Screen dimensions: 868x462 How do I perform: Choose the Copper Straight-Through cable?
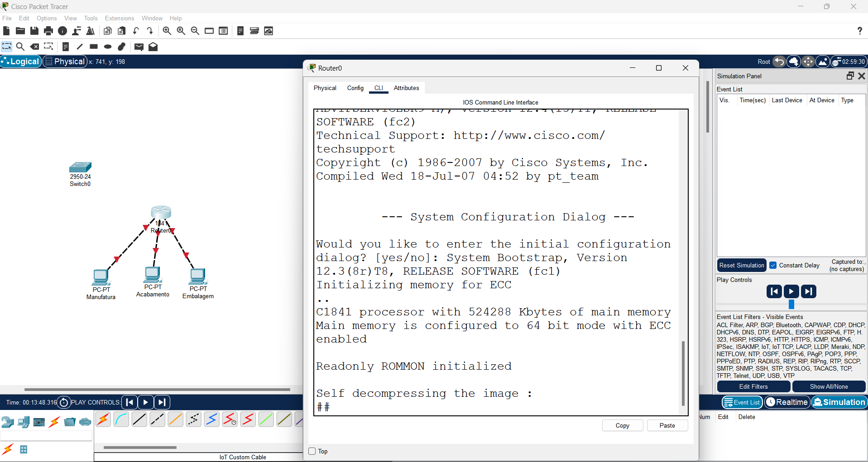139,419
